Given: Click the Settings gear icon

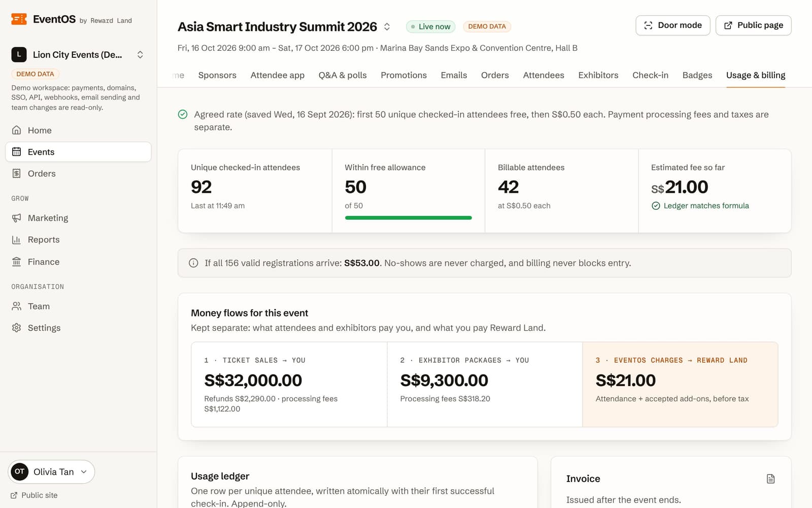Looking at the screenshot, I should (x=17, y=328).
